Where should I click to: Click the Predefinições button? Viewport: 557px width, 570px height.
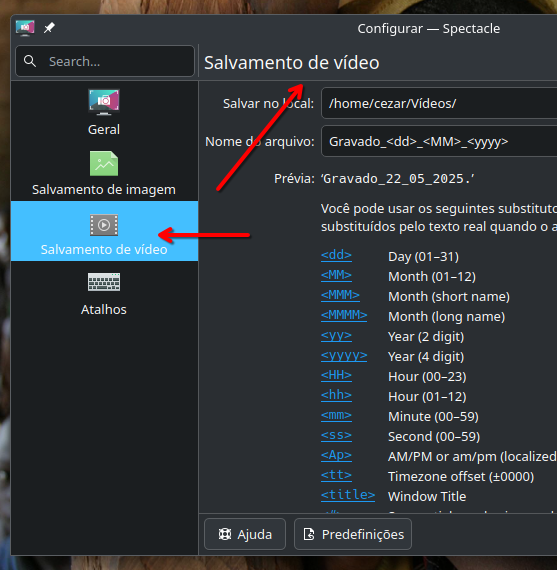tap(353, 534)
